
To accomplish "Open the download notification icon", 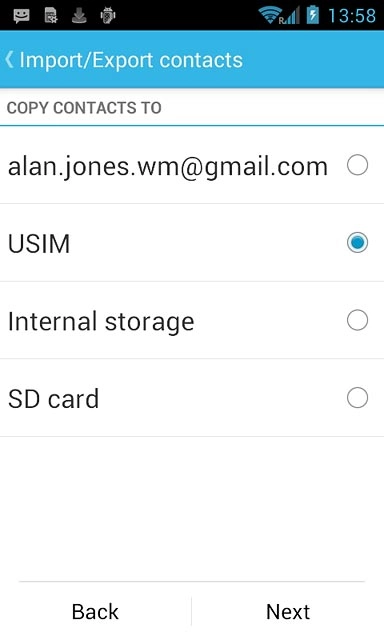I will pyautogui.click(x=79, y=16).
